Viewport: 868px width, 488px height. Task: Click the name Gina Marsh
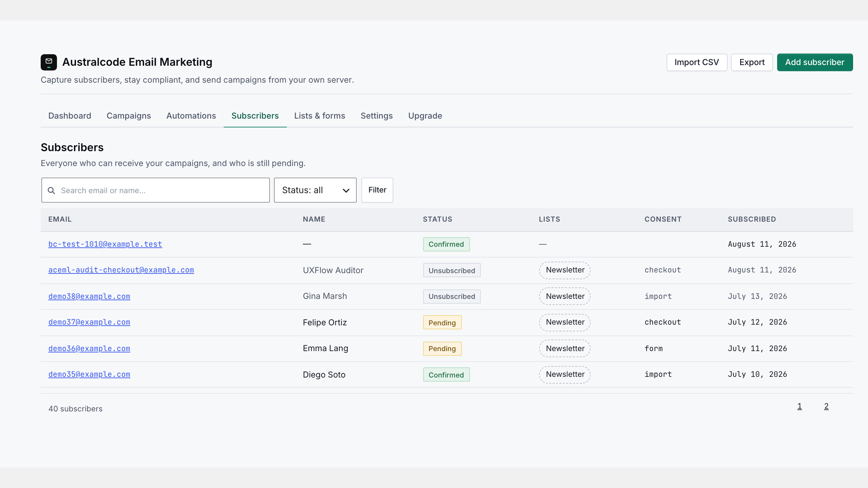325,296
